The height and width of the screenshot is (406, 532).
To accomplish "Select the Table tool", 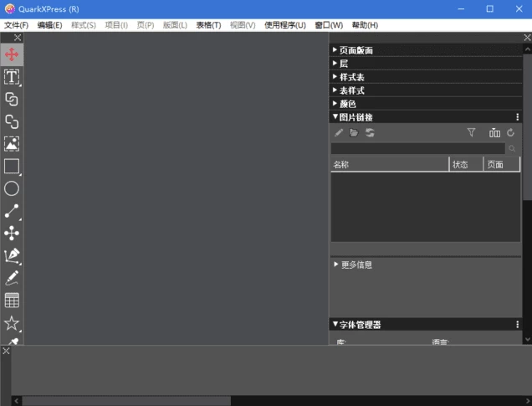I will click(12, 300).
